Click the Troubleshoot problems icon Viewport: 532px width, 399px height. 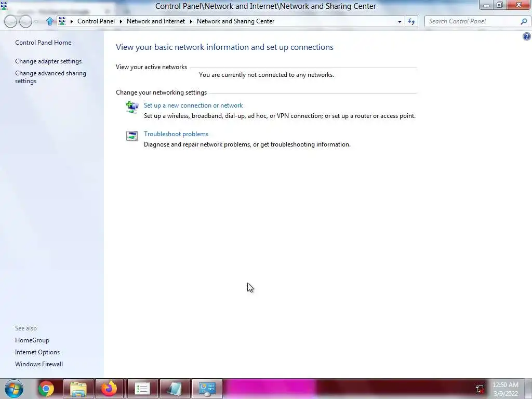coord(132,136)
